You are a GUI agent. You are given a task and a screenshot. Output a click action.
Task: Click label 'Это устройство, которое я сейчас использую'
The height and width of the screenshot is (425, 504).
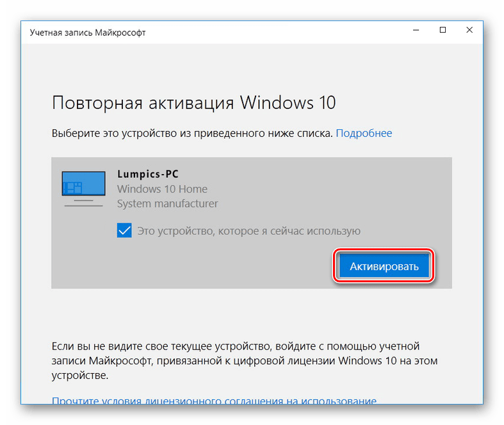click(248, 231)
